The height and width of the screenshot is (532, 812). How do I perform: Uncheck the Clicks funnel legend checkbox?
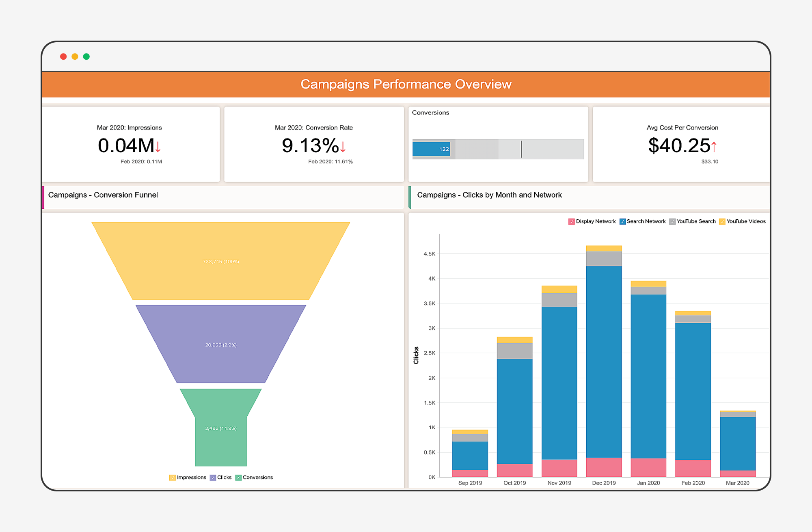[x=213, y=478]
